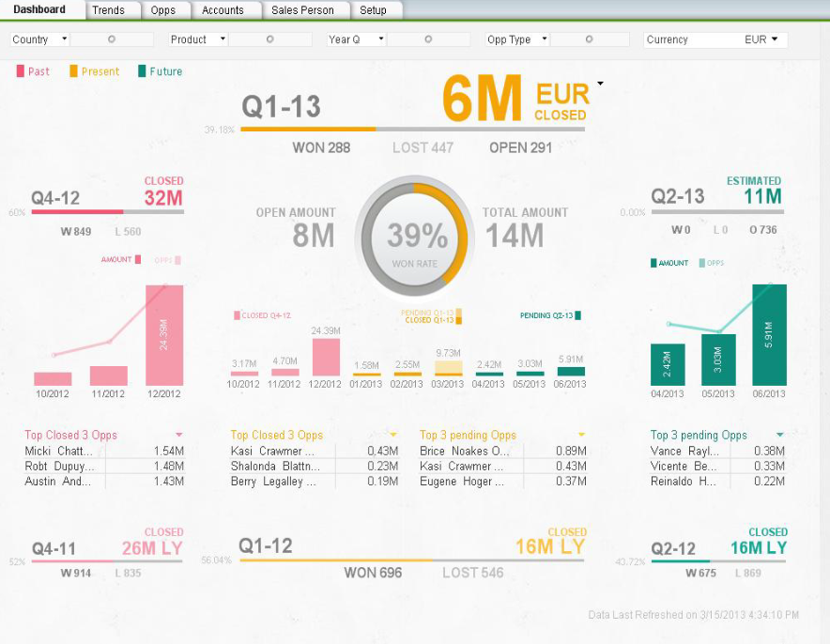Click the search icon in the Product filter
Image resolution: width=830 pixels, height=644 pixels.
[270, 39]
